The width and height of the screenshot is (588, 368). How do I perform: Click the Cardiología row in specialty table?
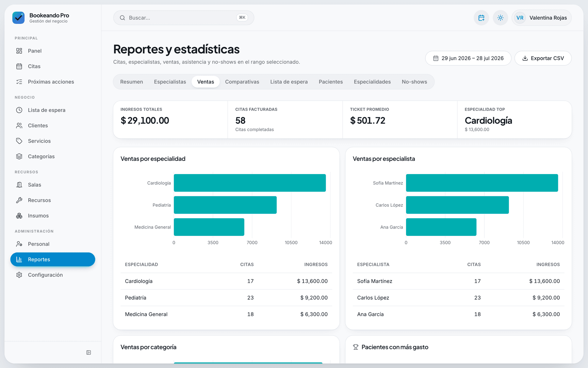226,281
